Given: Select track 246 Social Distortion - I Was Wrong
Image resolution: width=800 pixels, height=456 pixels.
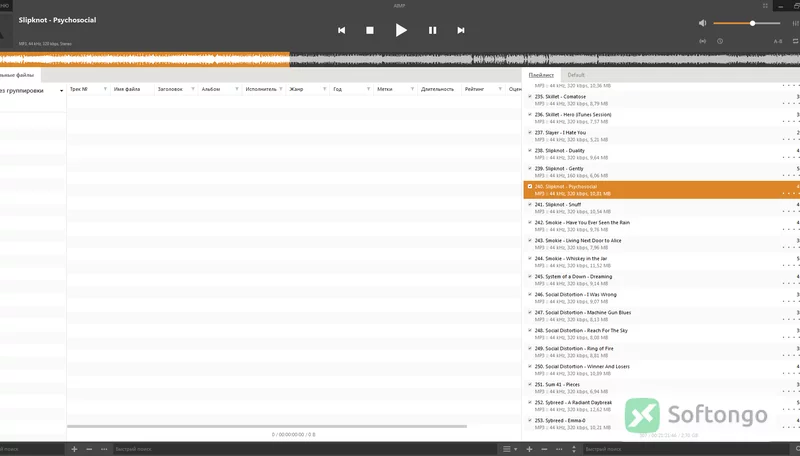Looking at the screenshot, I should pos(661,298).
